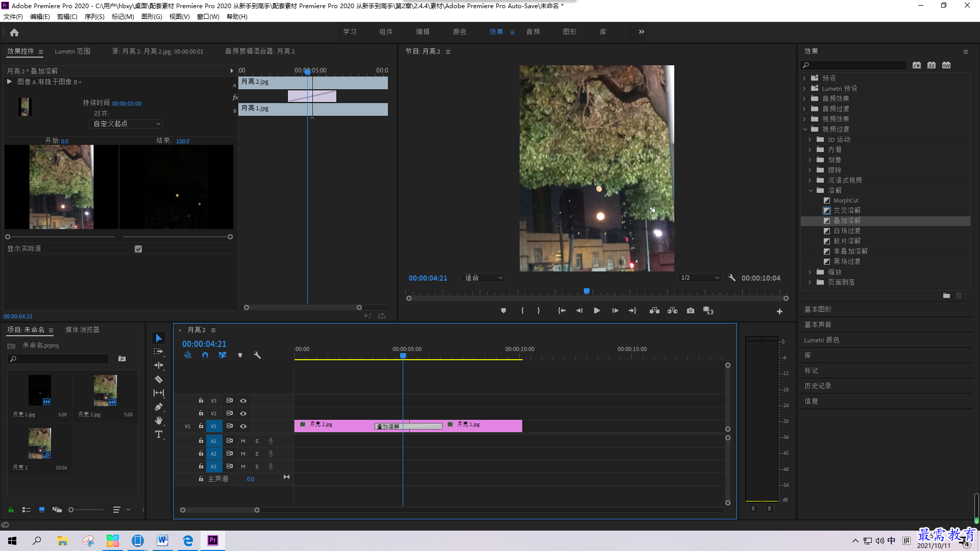Open 基本图形 panel
The height and width of the screenshot is (551, 980).
pyautogui.click(x=818, y=310)
